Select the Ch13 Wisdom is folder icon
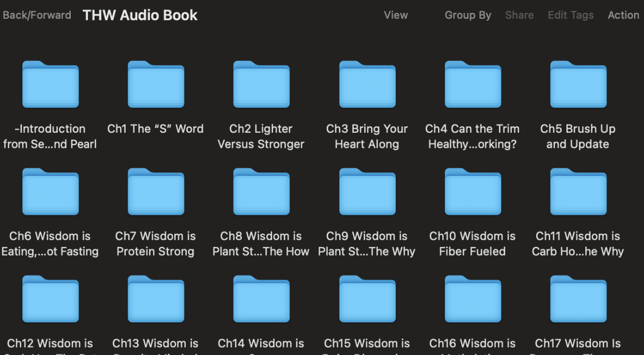This screenshot has height=355, width=644. tap(156, 299)
